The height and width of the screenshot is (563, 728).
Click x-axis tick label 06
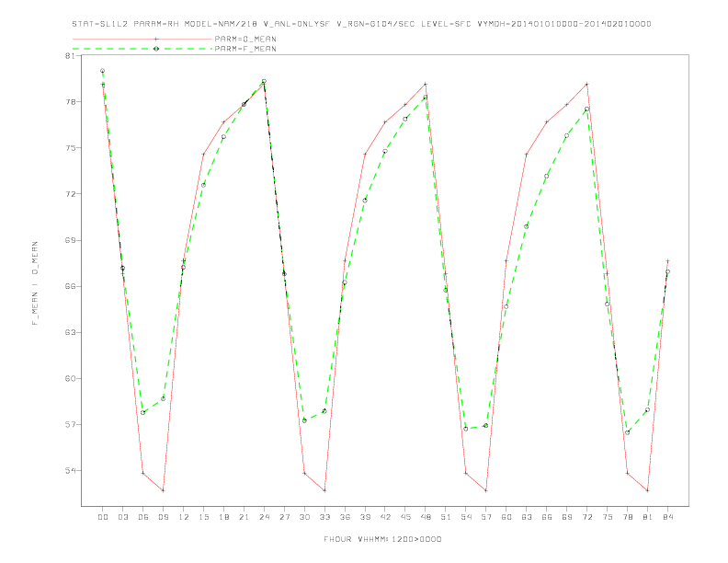tap(143, 517)
